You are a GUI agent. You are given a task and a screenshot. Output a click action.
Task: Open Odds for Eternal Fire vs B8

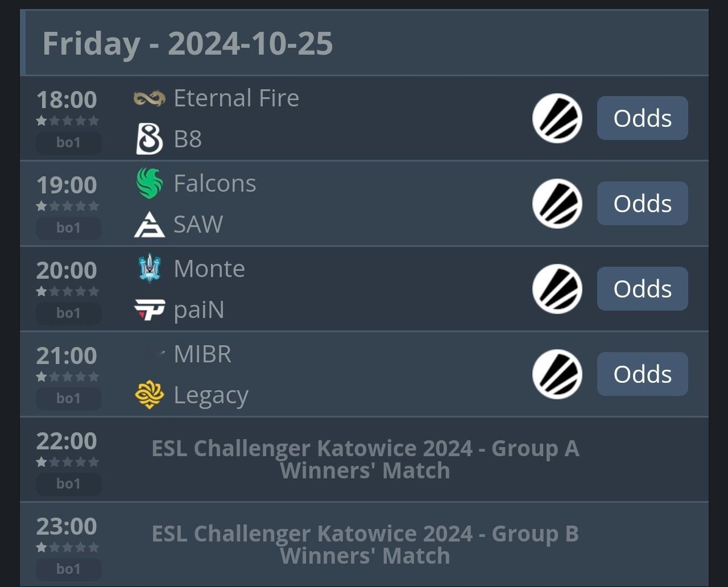(643, 118)
